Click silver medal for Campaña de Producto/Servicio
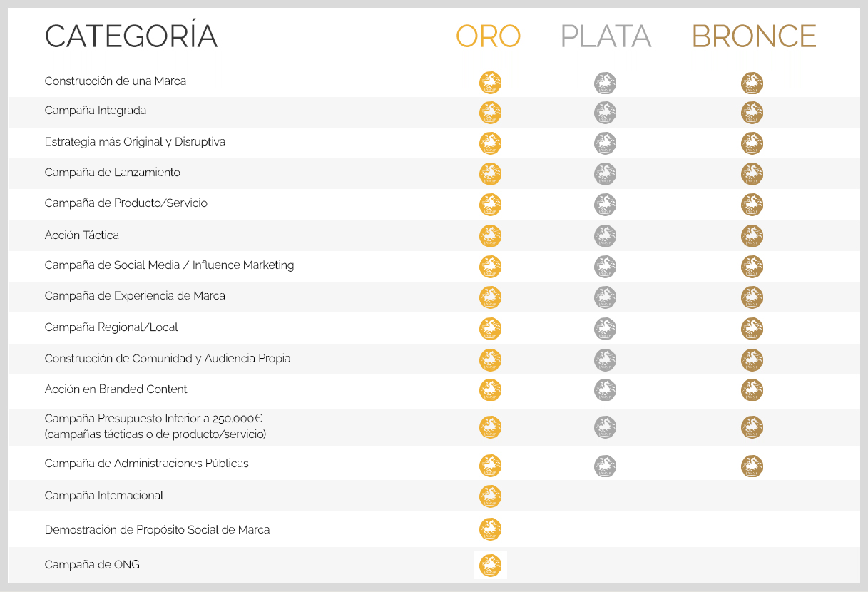The height and width of the screenshot is (592, 868). [605, 205]
